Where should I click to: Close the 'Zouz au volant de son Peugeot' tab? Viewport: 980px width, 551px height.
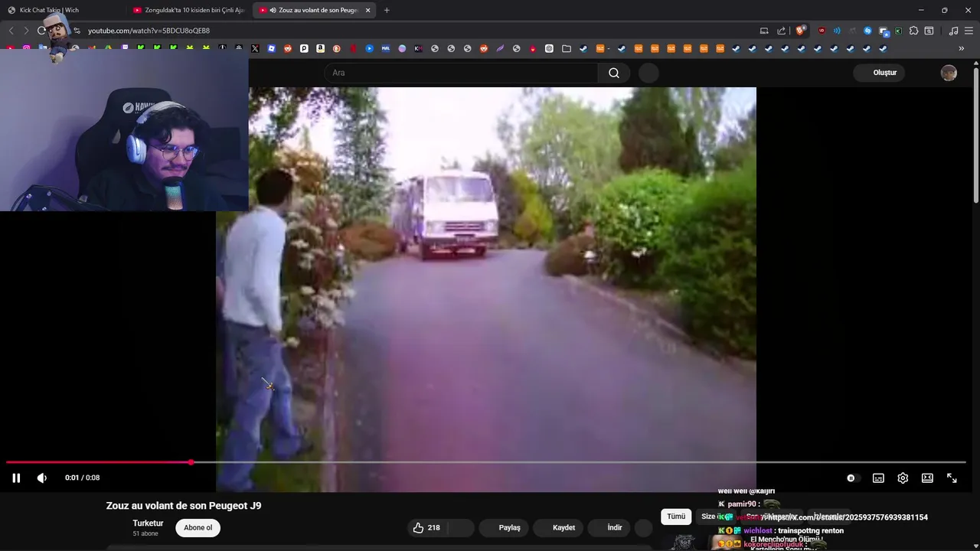[x=367, y=10]
